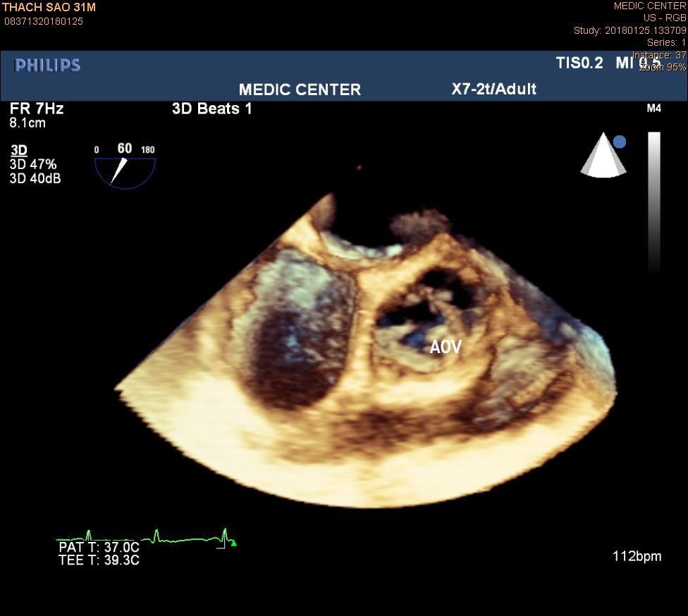
Task: Select the X7-2t/Adult transducer label
Action: pyautogui.click(x=493, y=89)
